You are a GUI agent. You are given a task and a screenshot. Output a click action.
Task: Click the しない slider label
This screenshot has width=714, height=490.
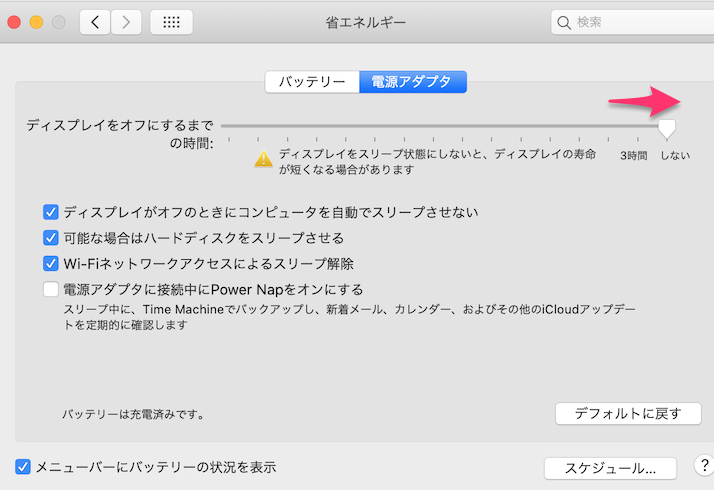pyautogui.click(x=675, y=156)
